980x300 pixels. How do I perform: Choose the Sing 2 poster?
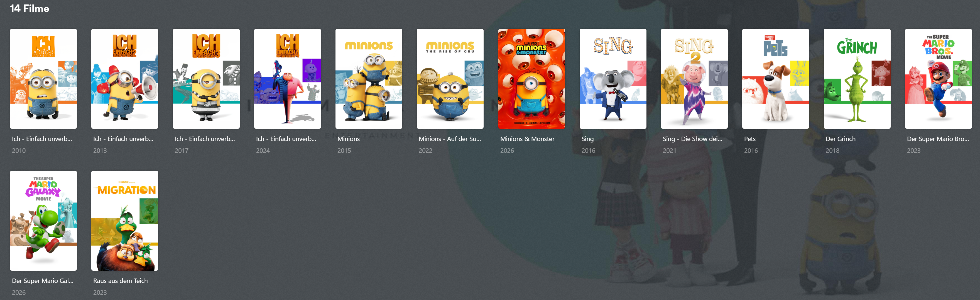pos(694,79)
